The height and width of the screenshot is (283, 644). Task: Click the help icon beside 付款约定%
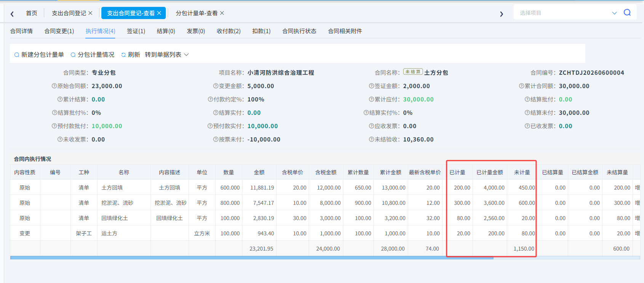point(210,100)
